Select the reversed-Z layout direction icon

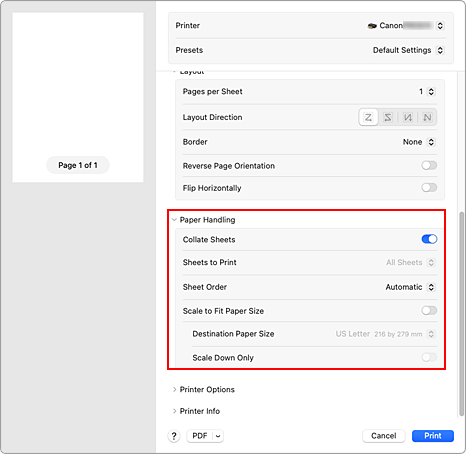click(x=388, y=117)
